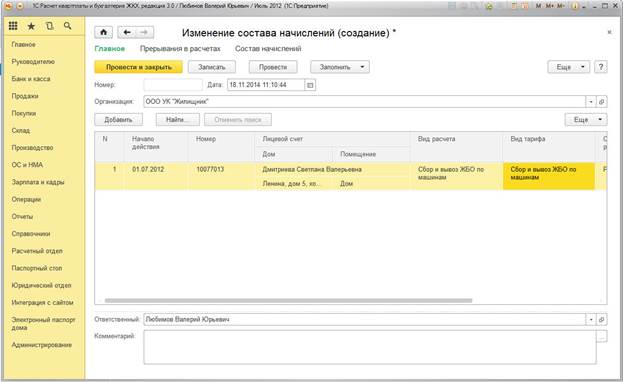Select the cell with number 10077013
This screenshot has height=382, width=623.
click(221, 176)
